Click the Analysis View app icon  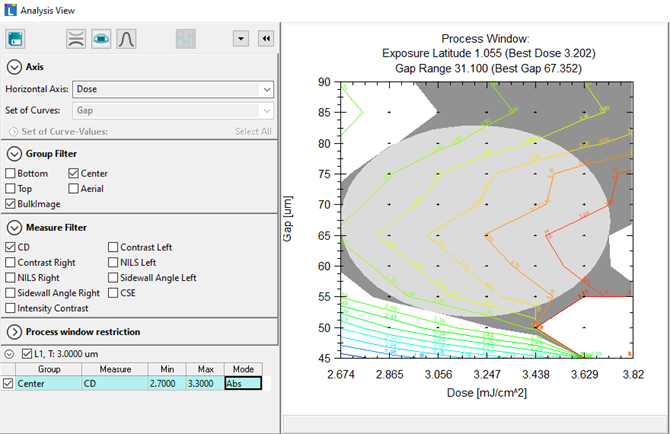9,9
